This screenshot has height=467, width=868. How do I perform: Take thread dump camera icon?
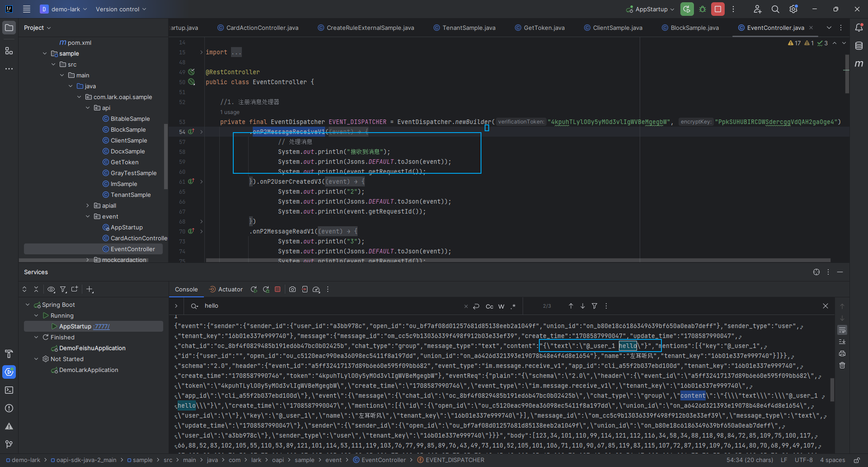click(292, 289)
